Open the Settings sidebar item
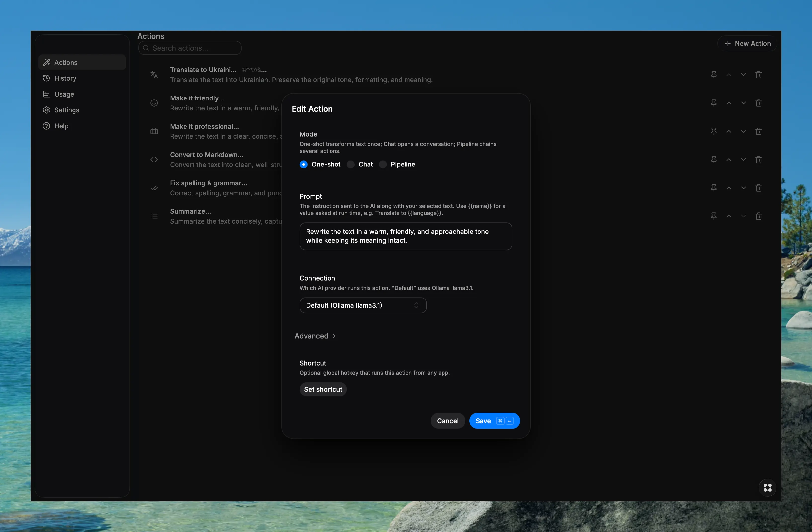Image resolution: width=812 pixels, height=532 pixels. 82,110
